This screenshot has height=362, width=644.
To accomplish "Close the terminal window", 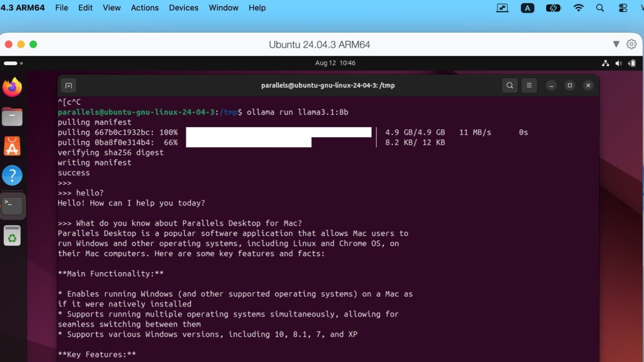I will (x=588, y=85).
